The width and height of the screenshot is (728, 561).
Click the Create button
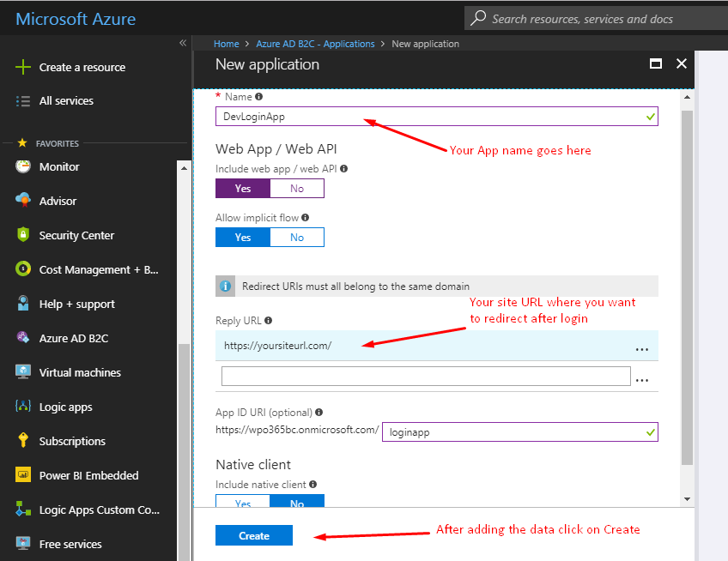click(x=254, y=535)
